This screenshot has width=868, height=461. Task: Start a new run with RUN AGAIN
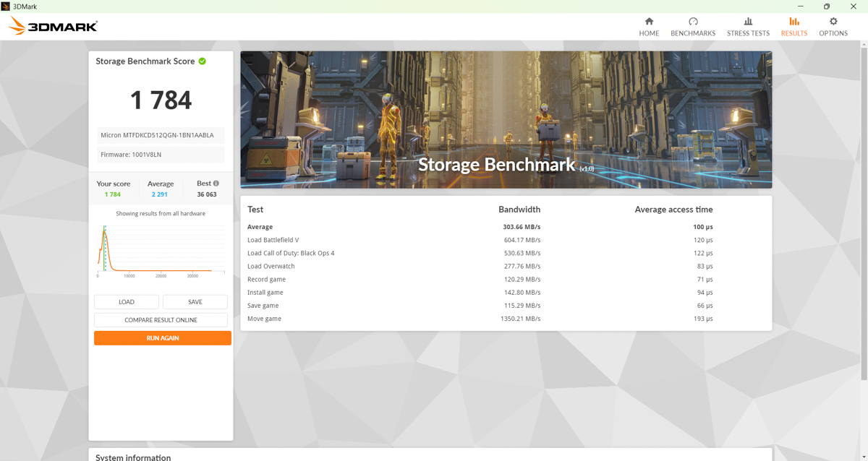click(x=162, y=337)
